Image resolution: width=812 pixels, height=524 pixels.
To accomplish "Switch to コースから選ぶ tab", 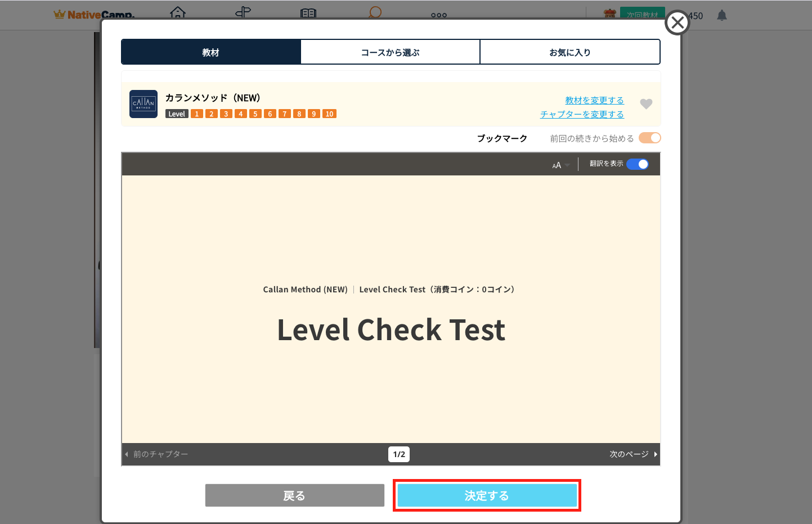I will coord(390,52).
